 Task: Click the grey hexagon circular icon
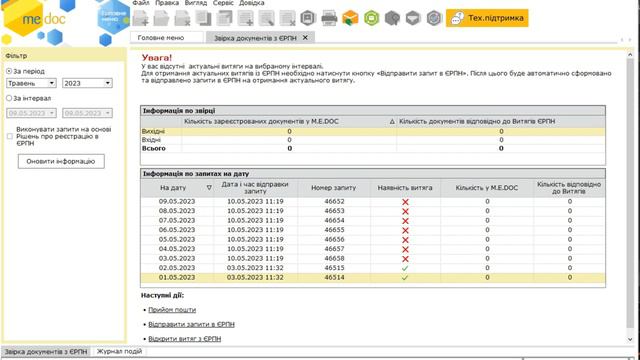click(434, 18)
